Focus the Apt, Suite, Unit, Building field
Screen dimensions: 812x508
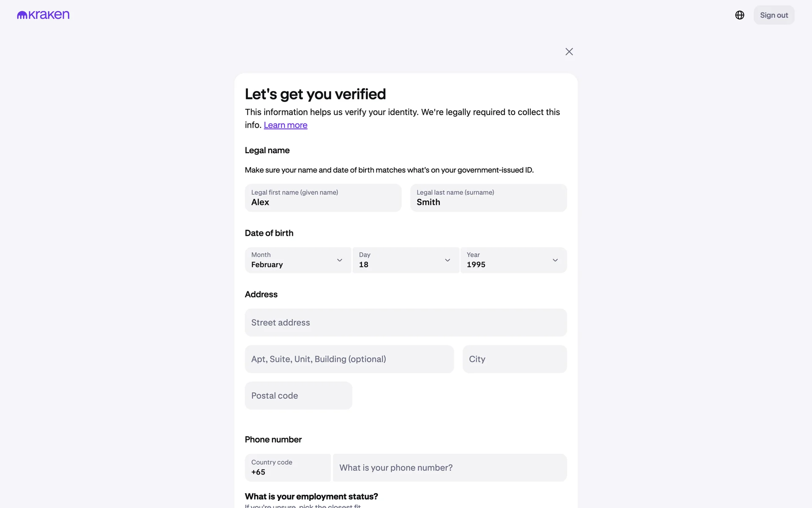coord(349,359)
